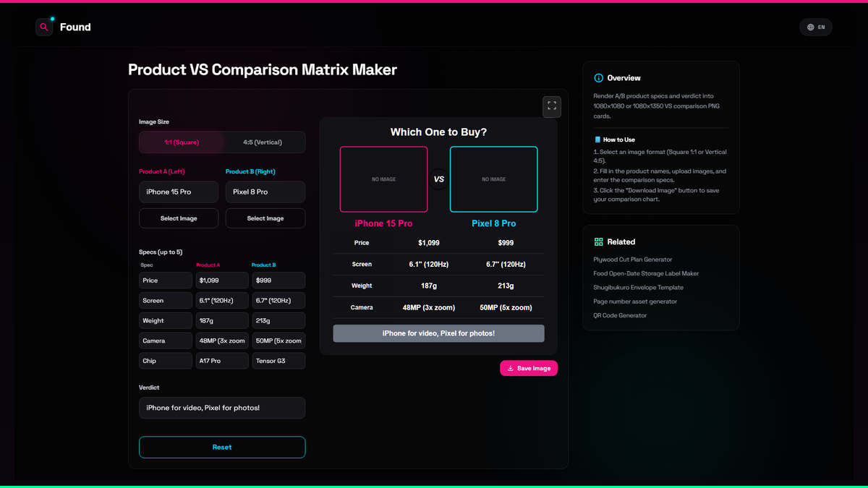Open the EN language selector

coord(816,27)
